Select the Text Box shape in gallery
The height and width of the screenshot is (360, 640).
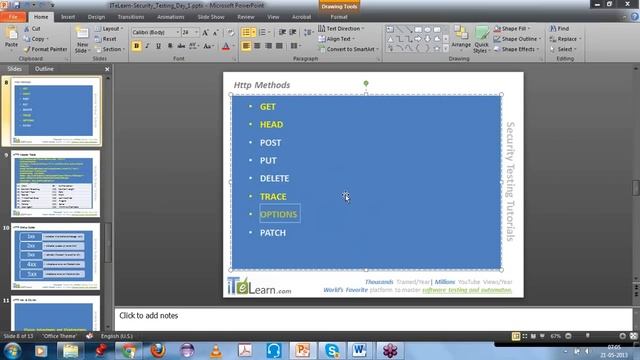click(390, 29)
